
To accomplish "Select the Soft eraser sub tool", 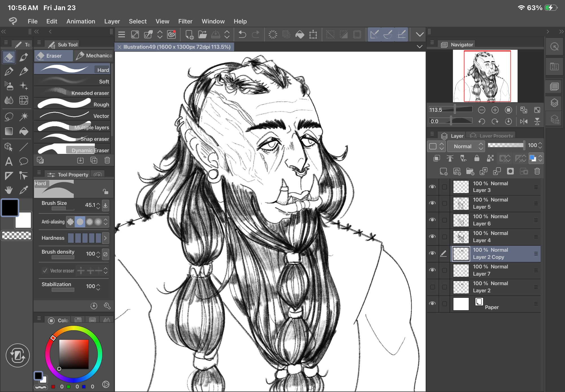I will [73, 81].
